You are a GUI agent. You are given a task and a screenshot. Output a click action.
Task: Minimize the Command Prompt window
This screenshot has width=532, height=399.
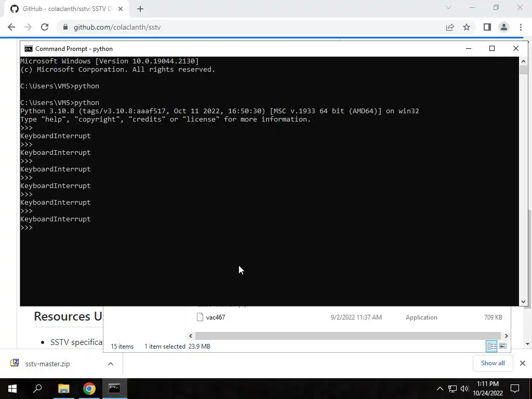469,48
